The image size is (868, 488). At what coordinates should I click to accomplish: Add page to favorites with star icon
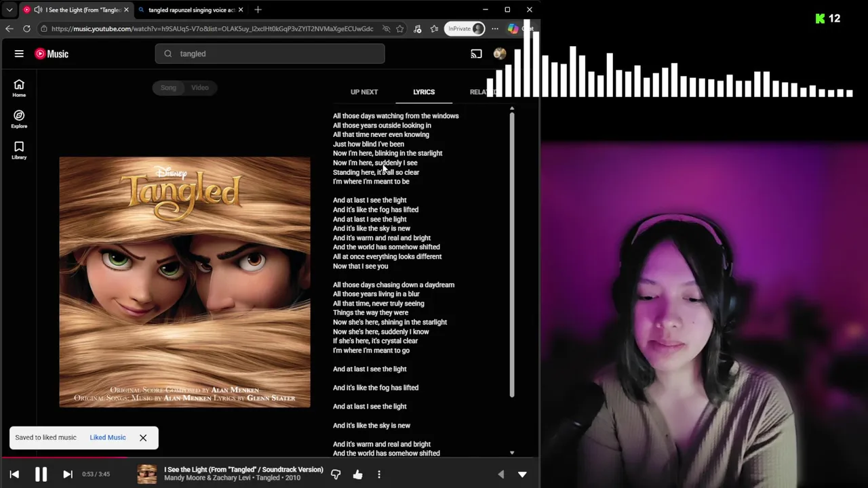(x=400, y=28)
